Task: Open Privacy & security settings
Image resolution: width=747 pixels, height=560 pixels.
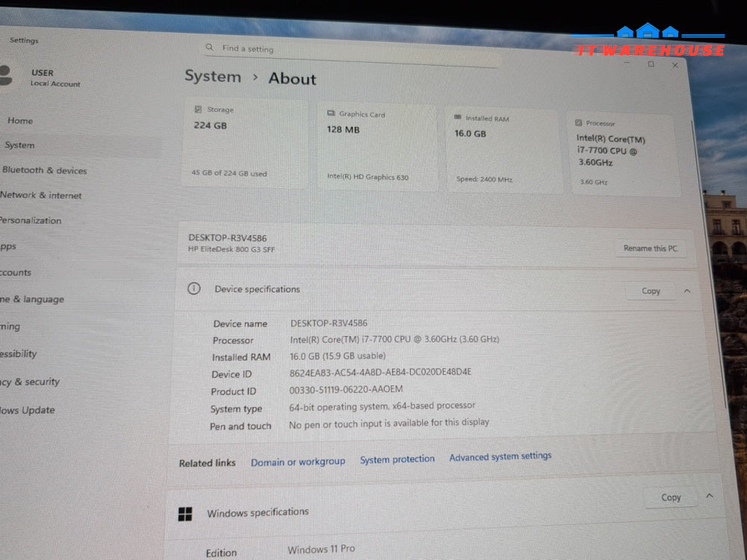Action: (30, 382)
